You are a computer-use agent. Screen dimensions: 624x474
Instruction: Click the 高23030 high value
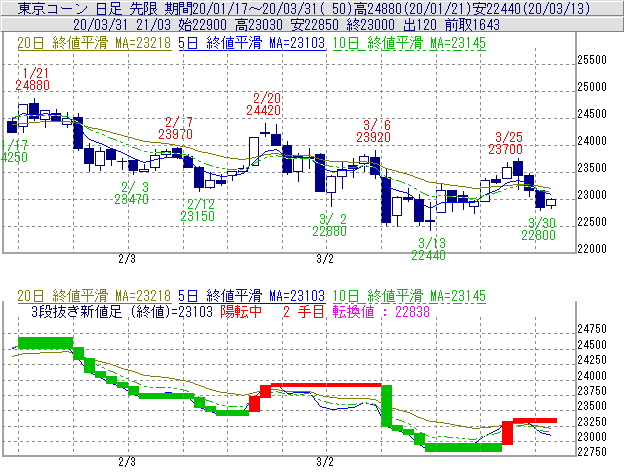pos(259,25)
